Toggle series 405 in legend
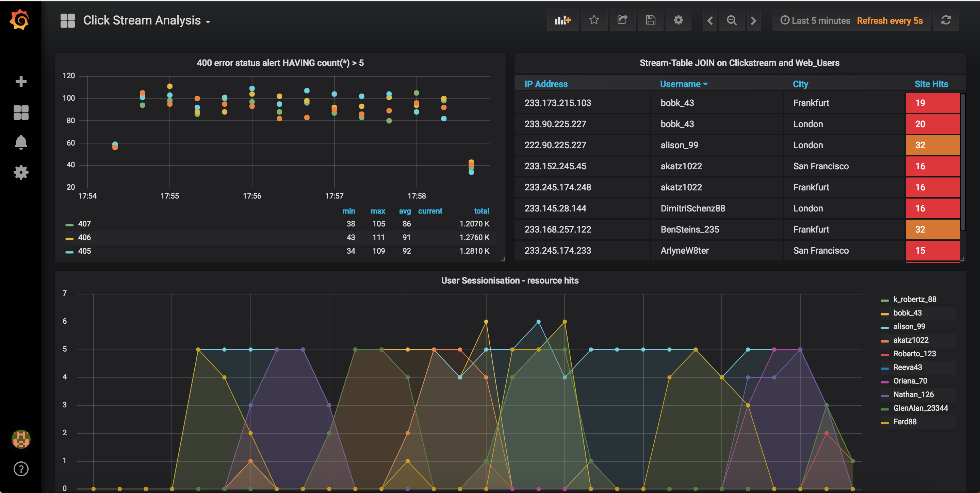The height and width of the screenshot is (493, 980). coord(84,251)
